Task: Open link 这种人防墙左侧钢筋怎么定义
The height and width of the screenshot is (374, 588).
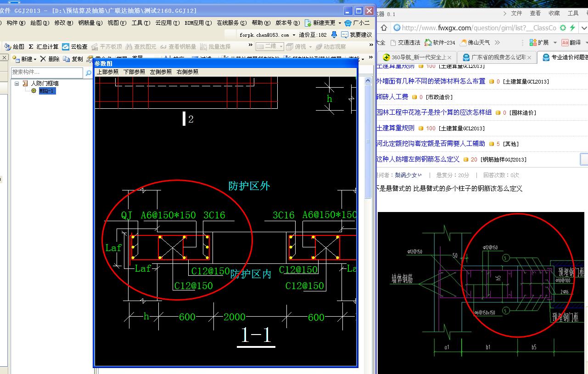Action: pyautogui.click(x=418, y=159)
